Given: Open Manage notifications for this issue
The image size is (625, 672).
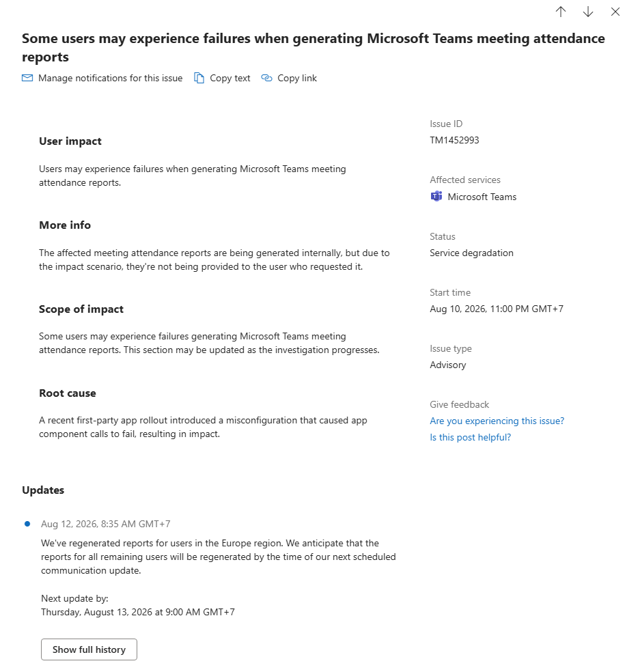Looking at the screenshot, I should point(110,78).
